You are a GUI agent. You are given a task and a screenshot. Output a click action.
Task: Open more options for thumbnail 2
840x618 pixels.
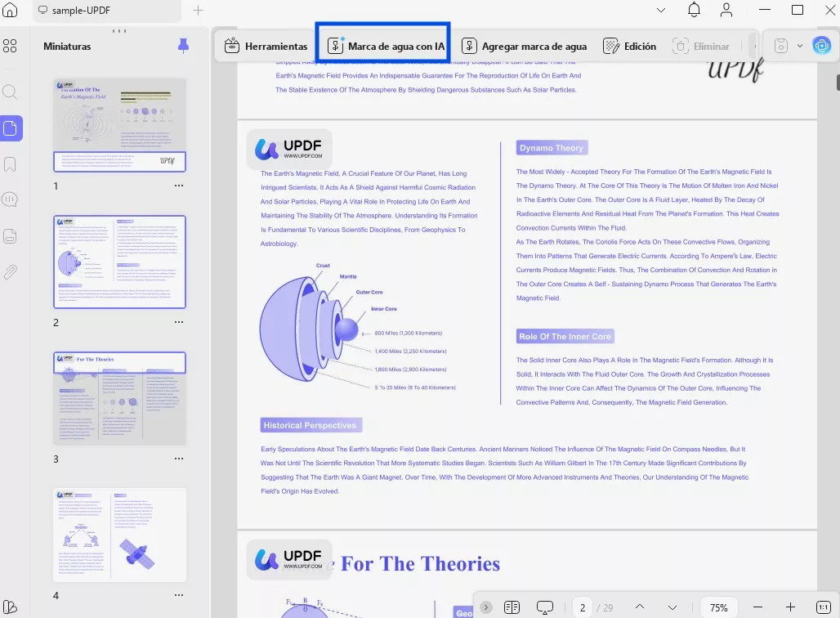(x=179, y=322)
